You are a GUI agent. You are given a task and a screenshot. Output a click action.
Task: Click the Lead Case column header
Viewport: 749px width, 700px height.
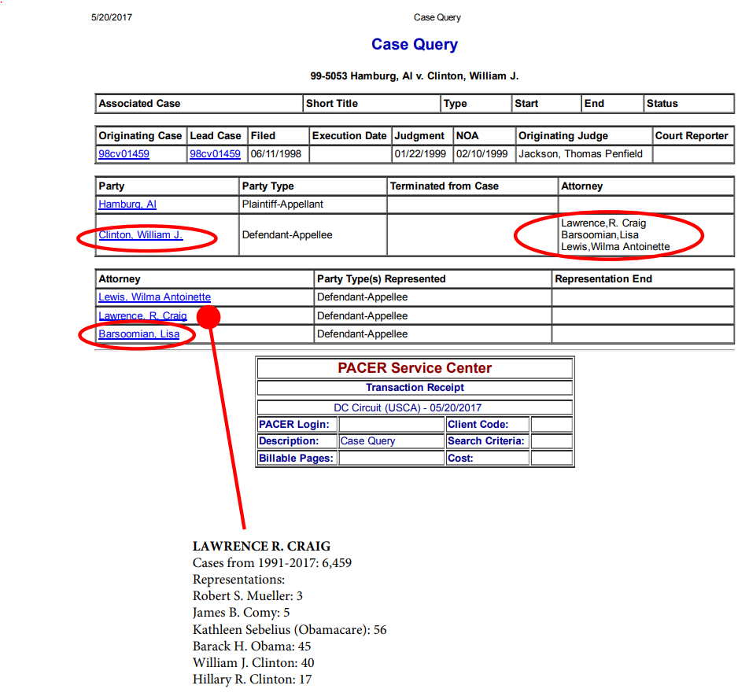point(216,135)
